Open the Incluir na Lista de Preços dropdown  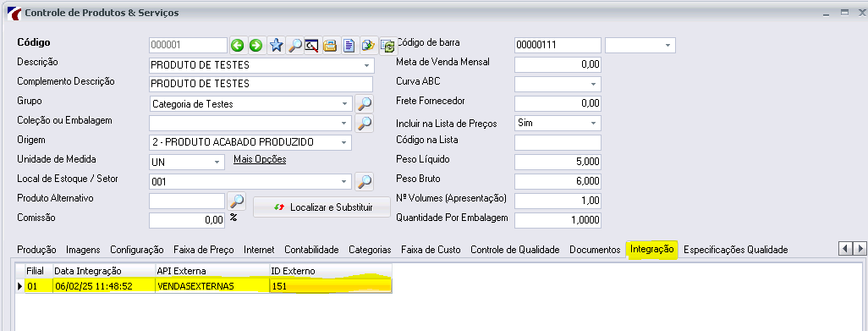point(594,123)
